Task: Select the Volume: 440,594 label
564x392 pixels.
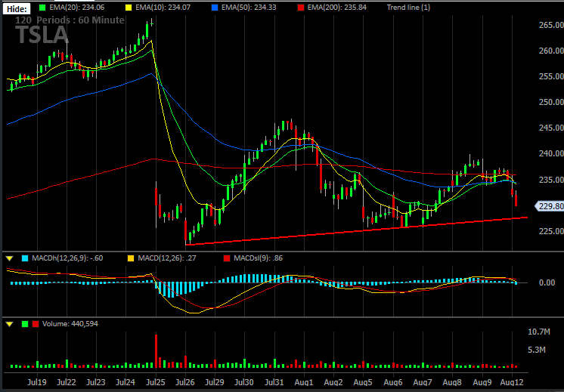Action: coord(70,324)
